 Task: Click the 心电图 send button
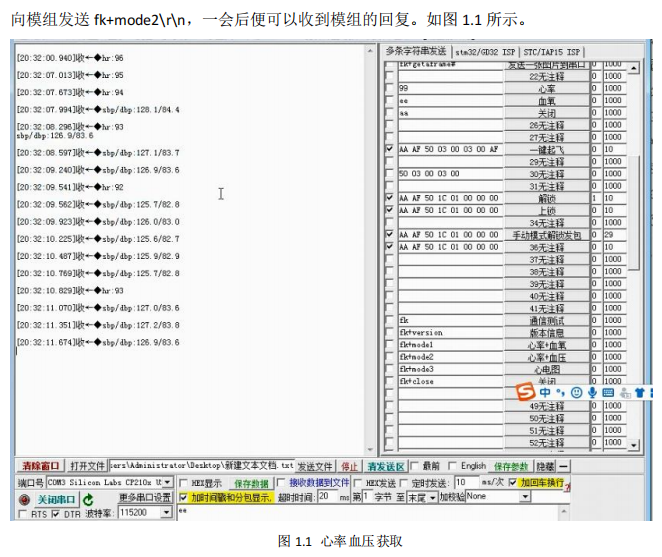pyautogui.click(x=547, y=370)
